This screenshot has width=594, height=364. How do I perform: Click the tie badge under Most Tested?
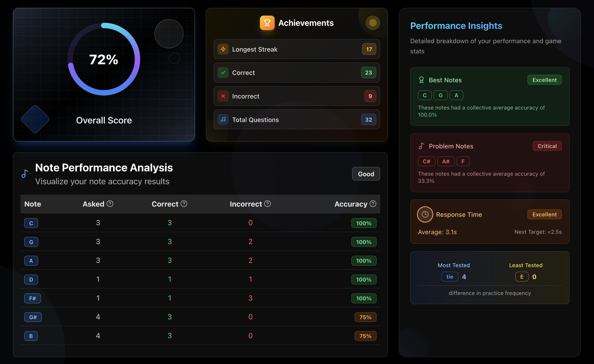[x=449, y=277]
